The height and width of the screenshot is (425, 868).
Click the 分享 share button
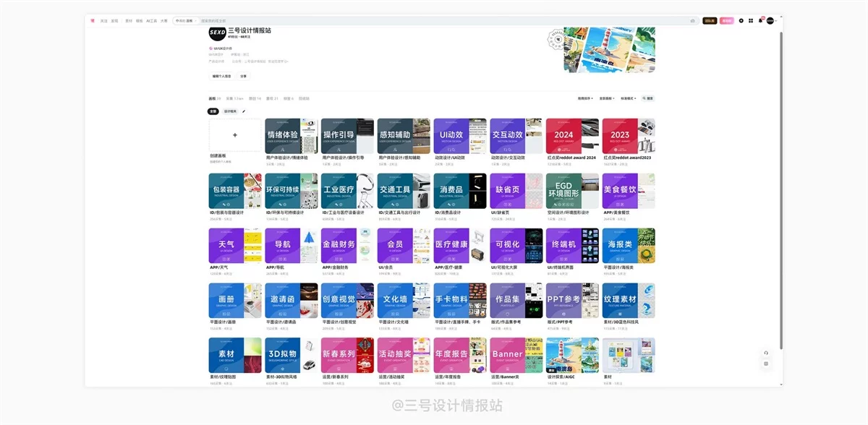coord(243,76)
